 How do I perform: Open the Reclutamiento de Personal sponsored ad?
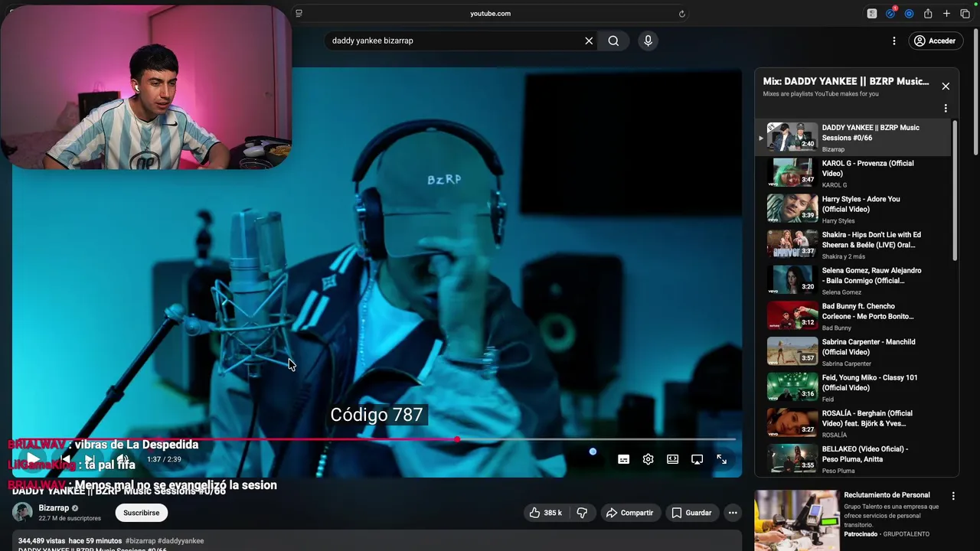pyautogui.click(x=887, y=495)
